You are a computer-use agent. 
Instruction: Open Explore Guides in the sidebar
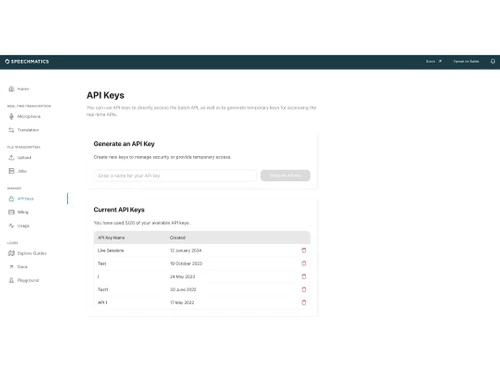(x=27, y=253)
